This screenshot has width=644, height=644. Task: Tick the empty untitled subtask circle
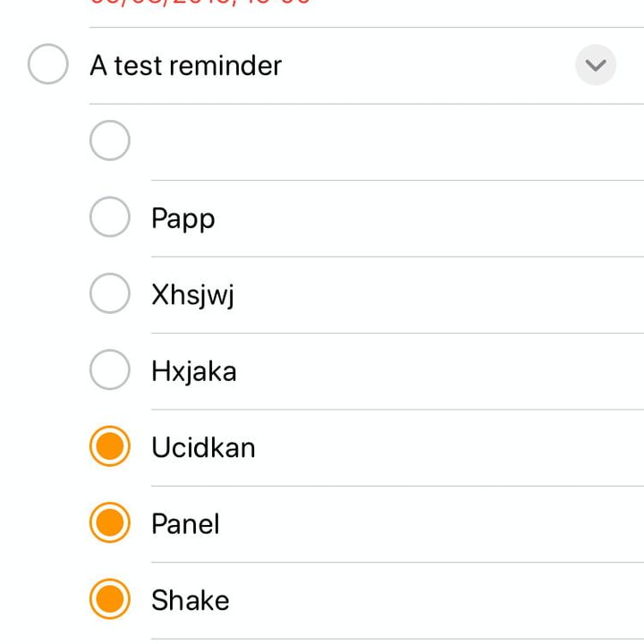(110, 140)
